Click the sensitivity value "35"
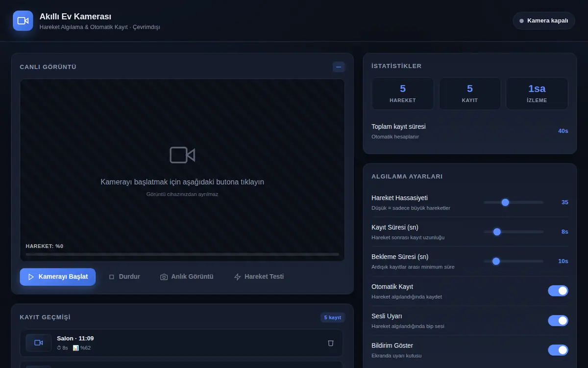 (x=564, y=202)
